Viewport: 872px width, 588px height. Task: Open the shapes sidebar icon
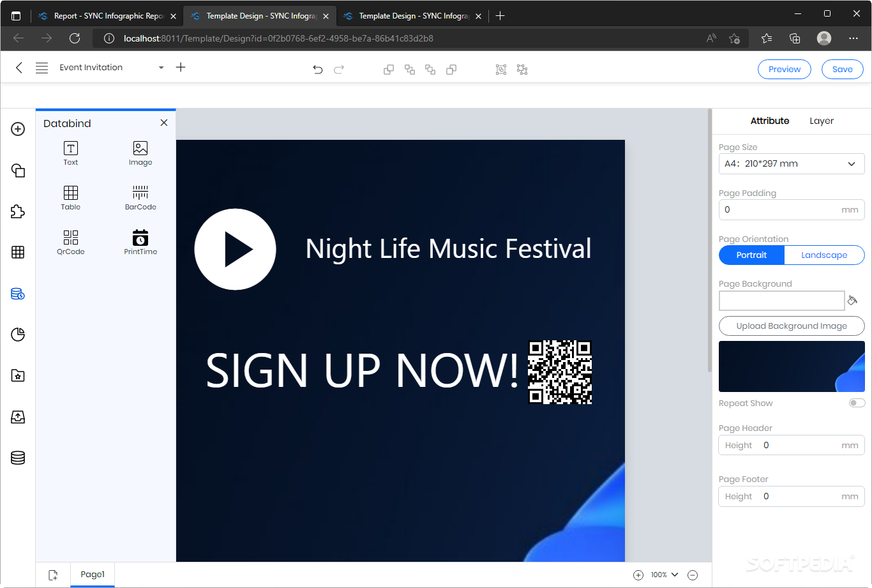click(18, 170)
